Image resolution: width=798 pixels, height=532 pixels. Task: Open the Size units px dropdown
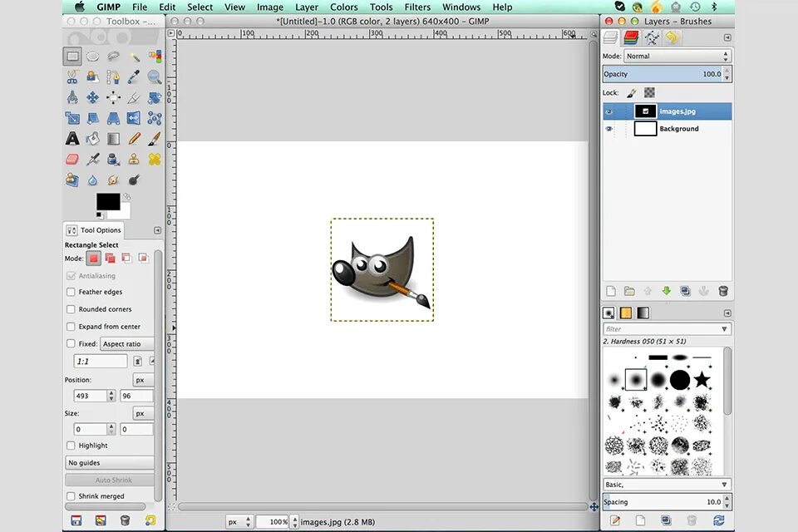144,413
